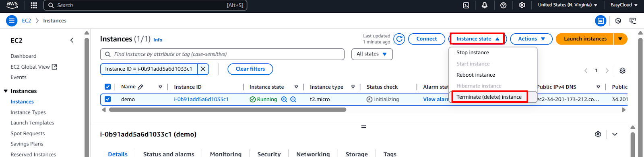
Task: Switch to Status and alarms tab
Action: pyautogui.click(x=169, y=154)
